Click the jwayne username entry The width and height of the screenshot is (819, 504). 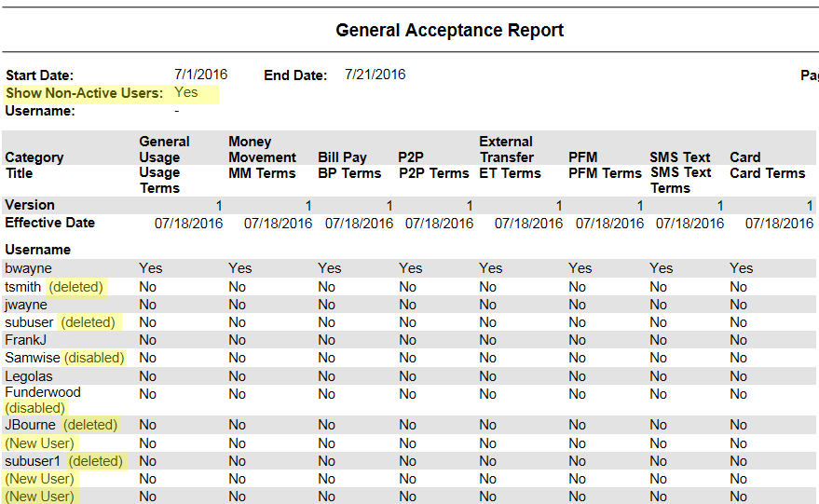(x=25, y=305)
